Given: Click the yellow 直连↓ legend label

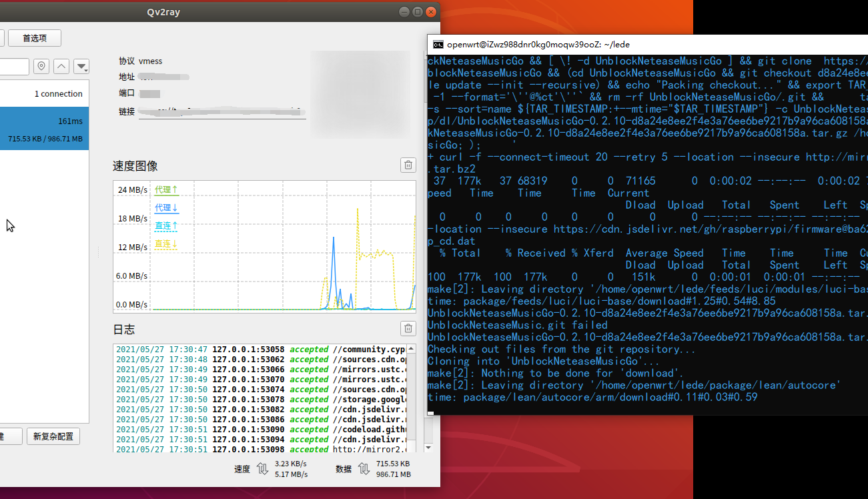Looking at the screenshot, I should 166,245.
